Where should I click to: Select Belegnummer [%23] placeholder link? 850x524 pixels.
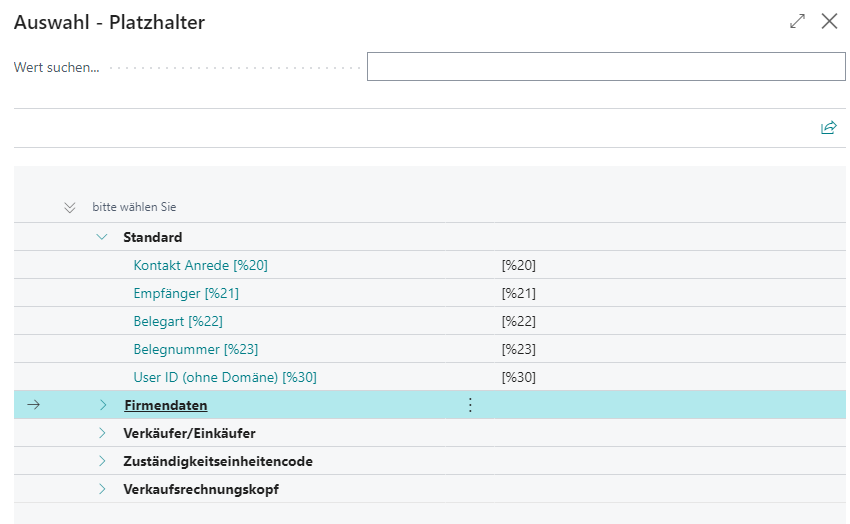pos(196,350)
